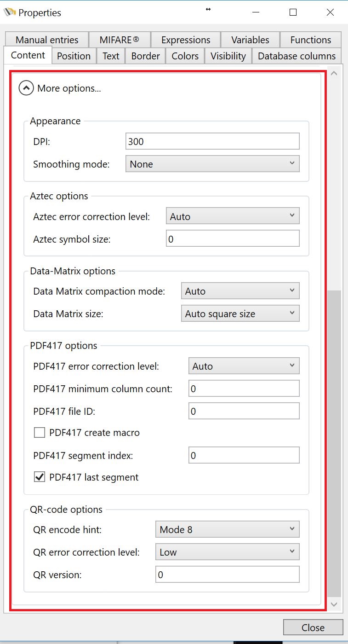Viewport: 348px width, 644px height.
Task: Open the Functions tab
Action: click(x=311, y=40)
